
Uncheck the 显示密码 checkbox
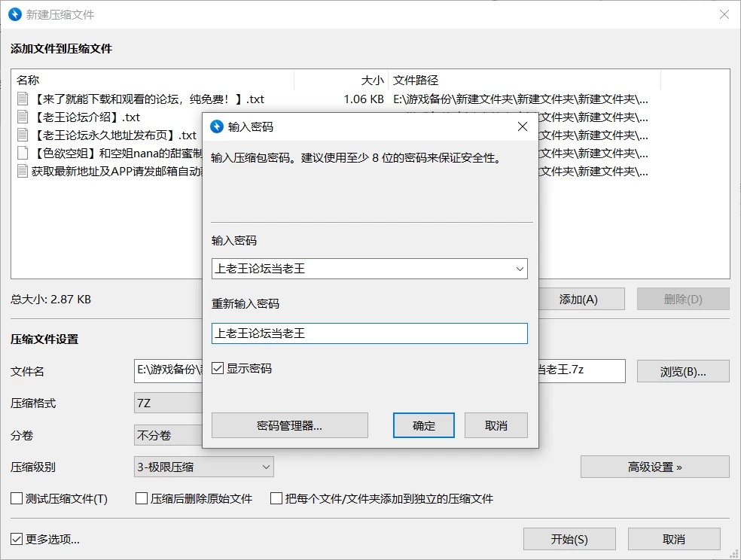tap(218, 368)
